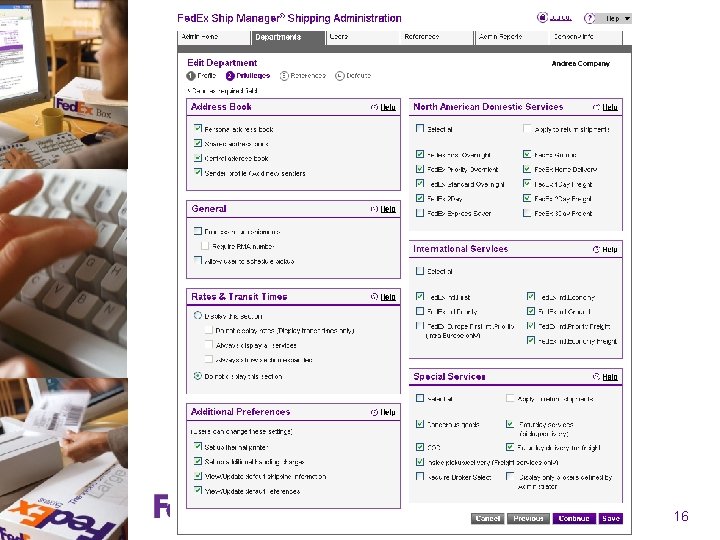720x540 pixels.
Task: Switch to the Users tab
Action: [x=363, y=37]
